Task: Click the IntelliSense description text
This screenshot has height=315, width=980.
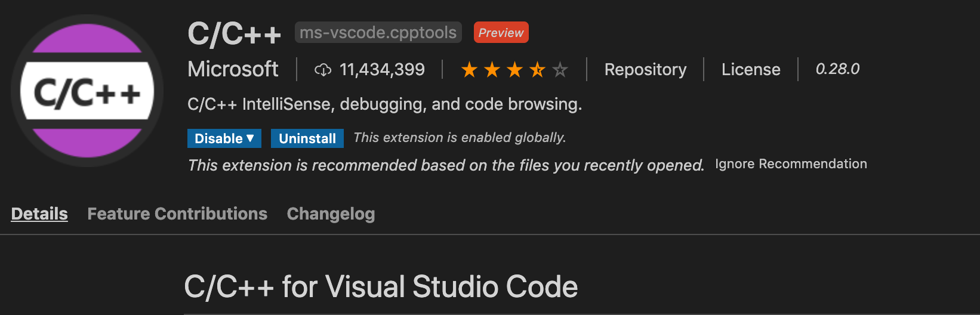Action: (x=384, y=104)
